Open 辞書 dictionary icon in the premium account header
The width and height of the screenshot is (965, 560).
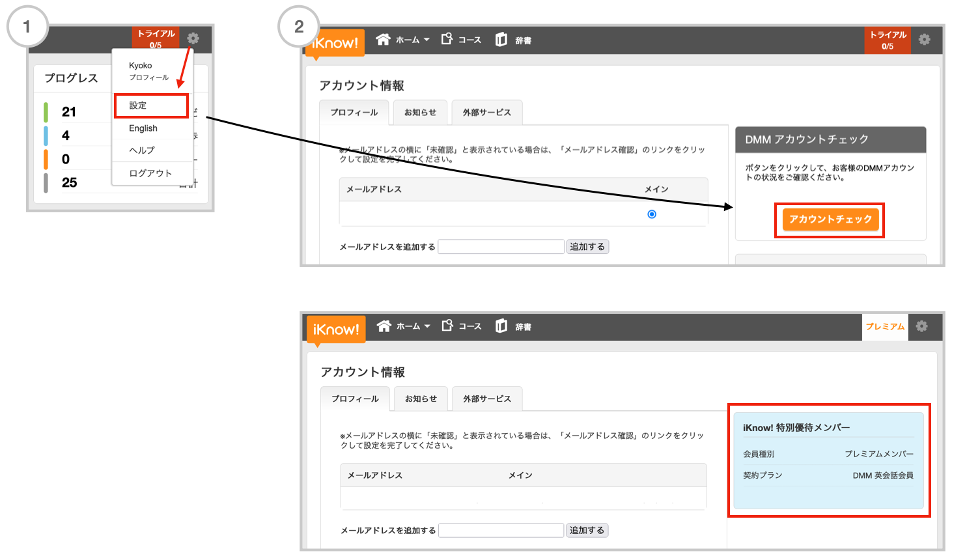tap(501, 326)
